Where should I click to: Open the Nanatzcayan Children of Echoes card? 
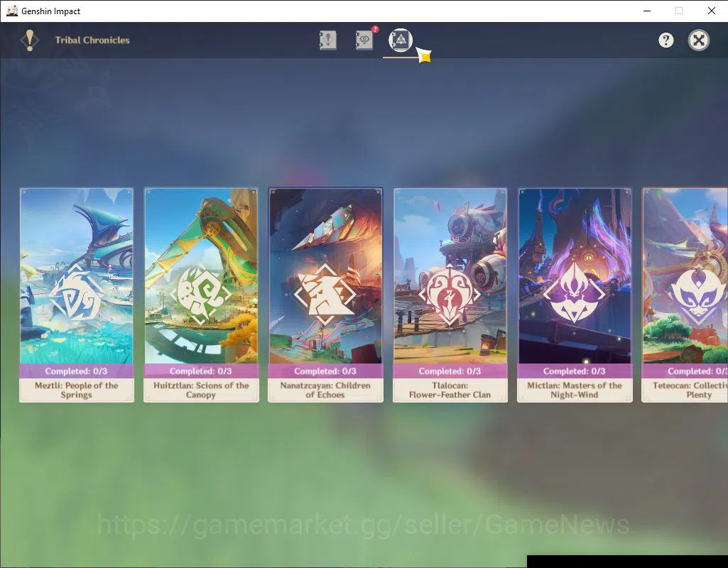pyautogui.click(x=325, y=295)
